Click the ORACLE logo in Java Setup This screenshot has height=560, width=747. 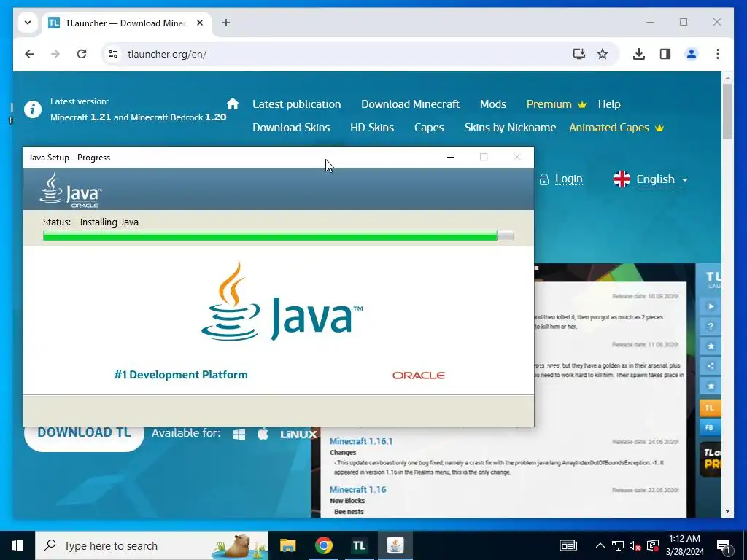coord(418,376)
